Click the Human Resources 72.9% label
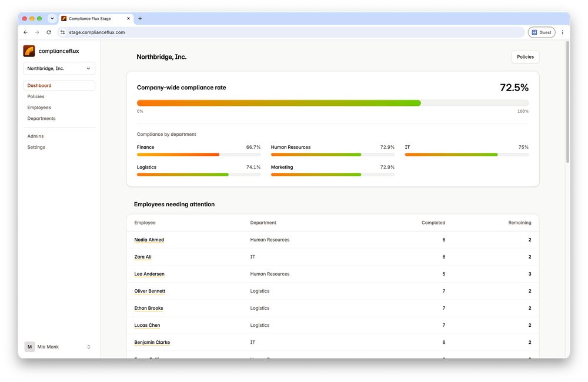The width and height of the screenshot is (588, 382). coord(387,148)
